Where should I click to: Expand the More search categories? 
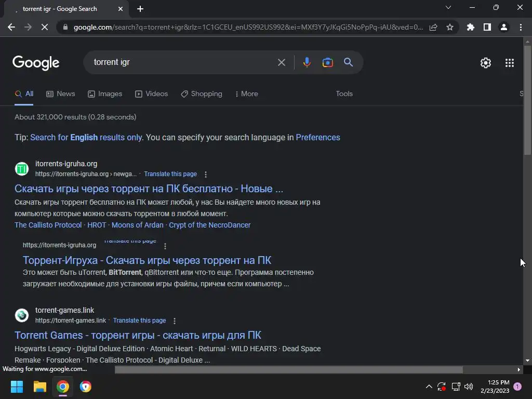click(247, 94)
